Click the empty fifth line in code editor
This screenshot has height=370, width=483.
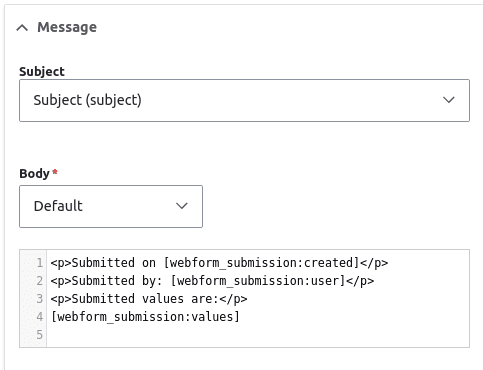258,334
